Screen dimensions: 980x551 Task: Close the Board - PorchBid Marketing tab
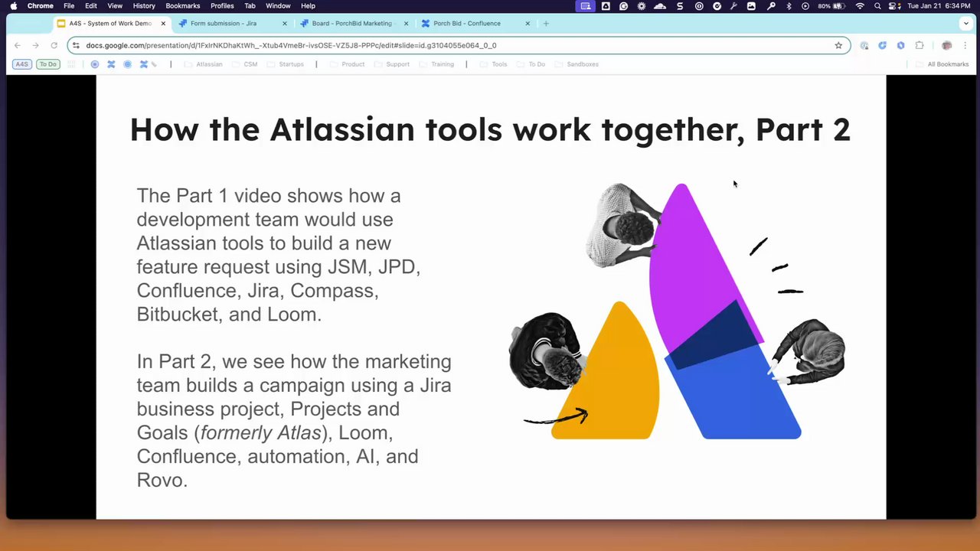click(406, 24)
